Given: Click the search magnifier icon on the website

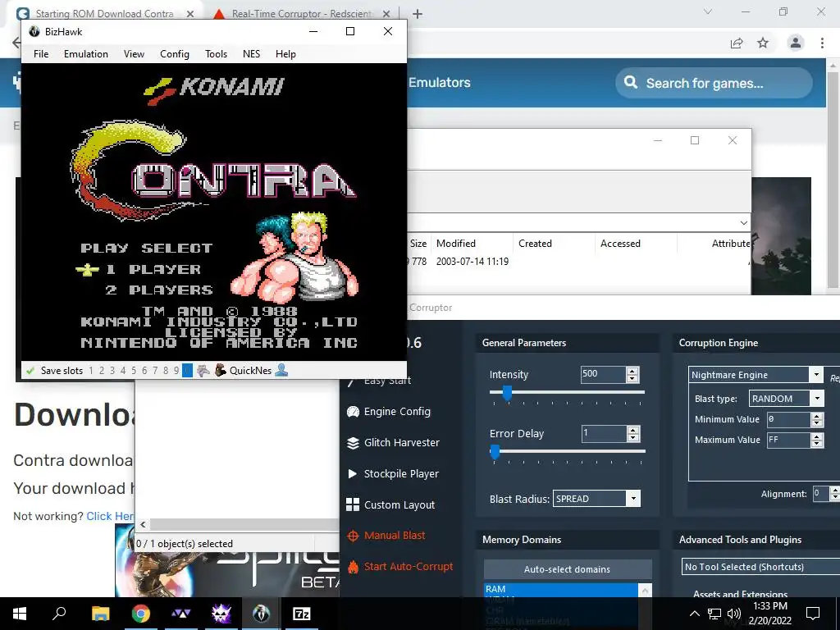Looking at the screenshot, I should pos(631,83).
